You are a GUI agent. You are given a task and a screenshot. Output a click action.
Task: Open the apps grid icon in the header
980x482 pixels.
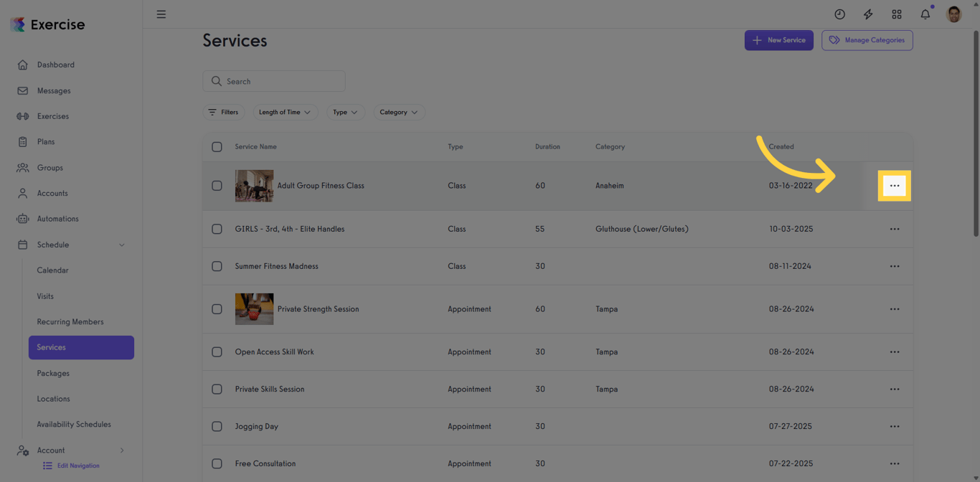(897, 14)
